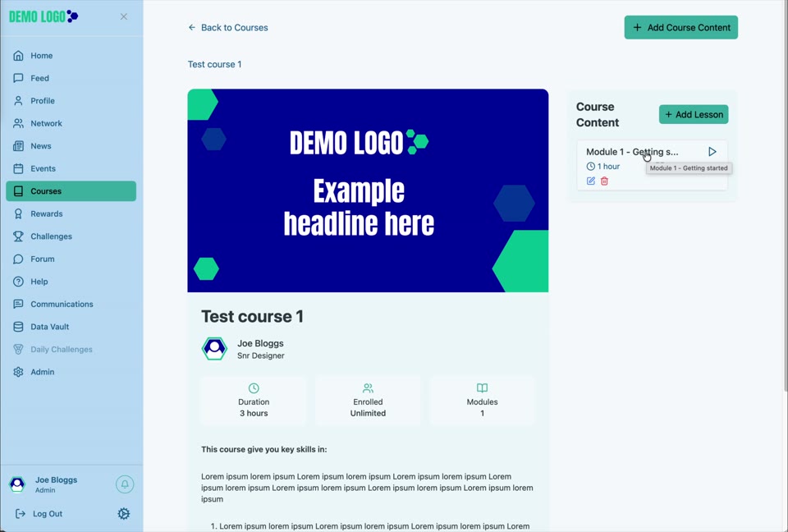This screenshot has width=788, height=532.
Task: Select Network in sidebar
Action: pyautogui.click(x=71, y=123)
